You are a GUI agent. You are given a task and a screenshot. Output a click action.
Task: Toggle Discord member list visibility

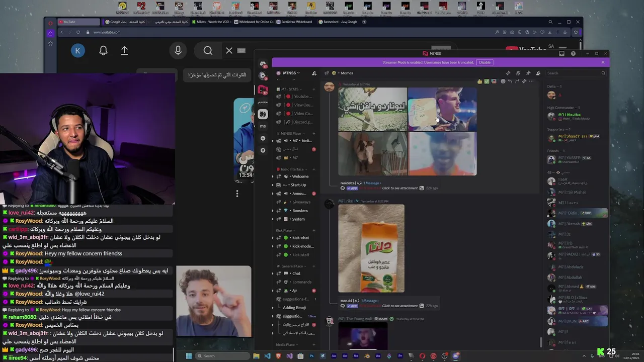[x=538, y=73]
